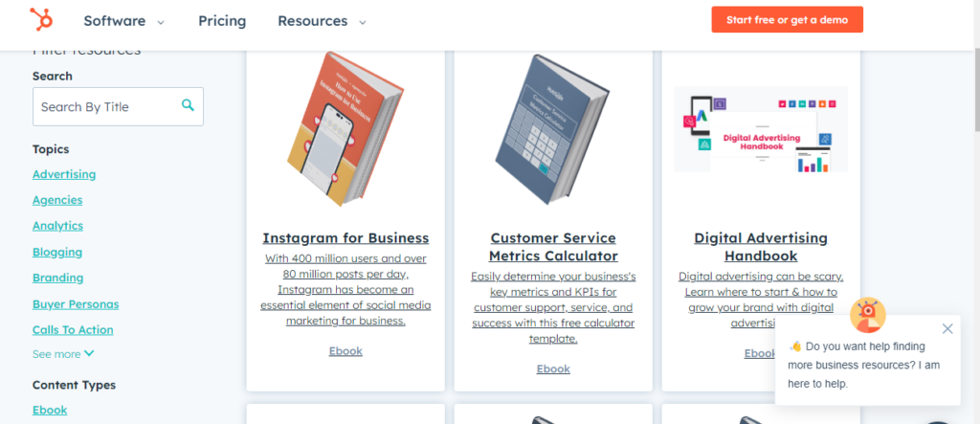Select the Buyer Personas topic
The height and width of the screenshot is (424, 980).
pyautogui.click(x=76, y=304)
